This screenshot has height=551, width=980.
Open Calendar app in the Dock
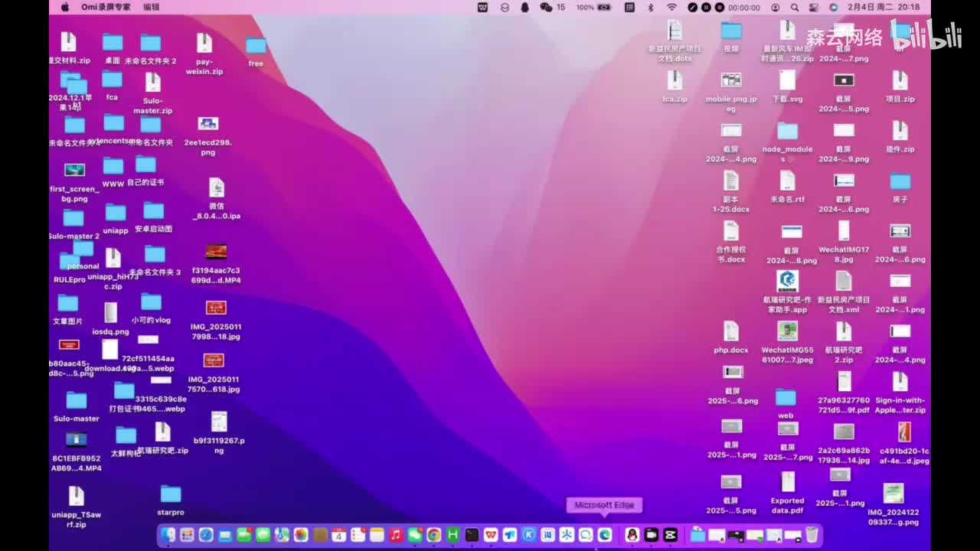[339, 535]
